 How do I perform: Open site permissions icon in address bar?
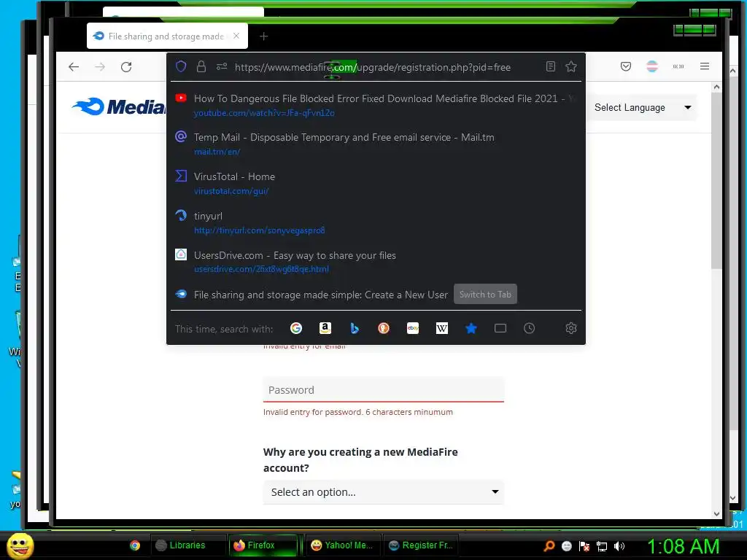click(x=222, y=66)
